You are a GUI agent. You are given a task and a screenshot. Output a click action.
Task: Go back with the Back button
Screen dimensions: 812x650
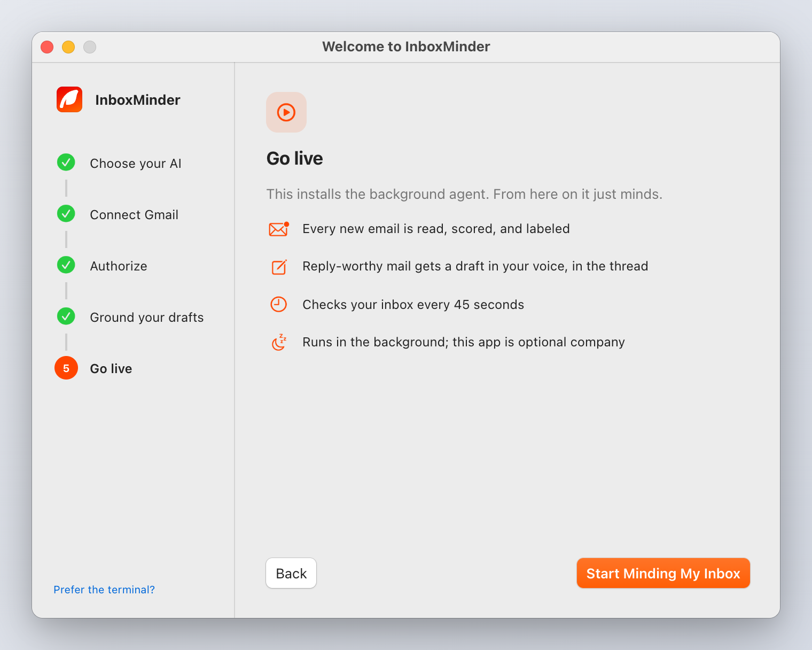pos(291,573)
